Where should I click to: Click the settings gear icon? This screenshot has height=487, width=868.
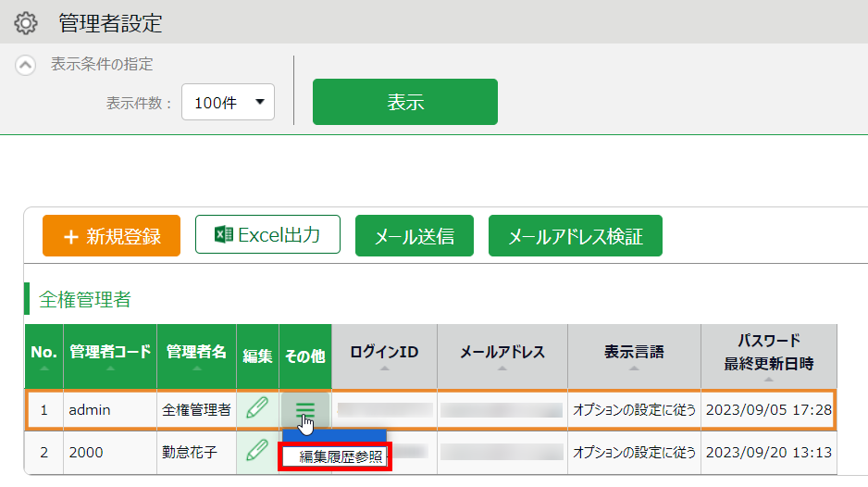click(25, 22)
